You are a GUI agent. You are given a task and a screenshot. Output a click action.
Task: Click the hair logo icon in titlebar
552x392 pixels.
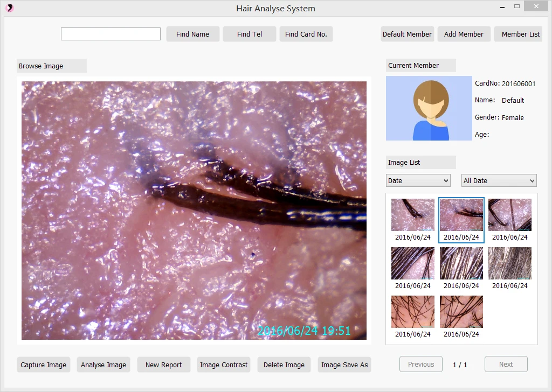[x=10, y=8]
